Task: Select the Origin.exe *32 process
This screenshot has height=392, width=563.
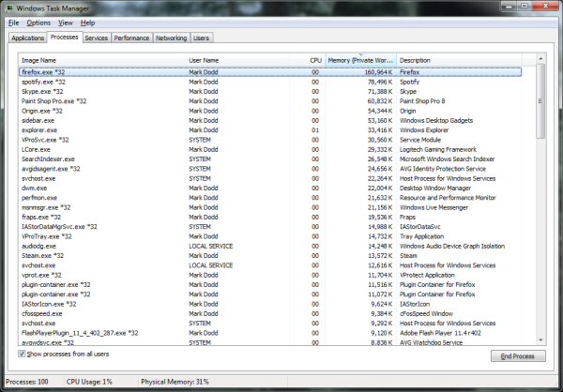Action: click(270, 111)
